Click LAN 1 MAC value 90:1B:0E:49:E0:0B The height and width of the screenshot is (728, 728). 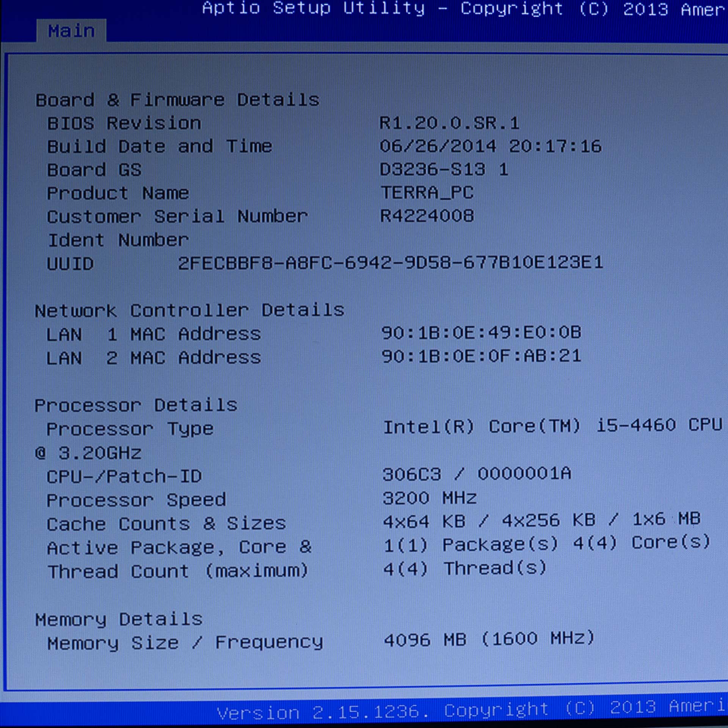[481, 333]
